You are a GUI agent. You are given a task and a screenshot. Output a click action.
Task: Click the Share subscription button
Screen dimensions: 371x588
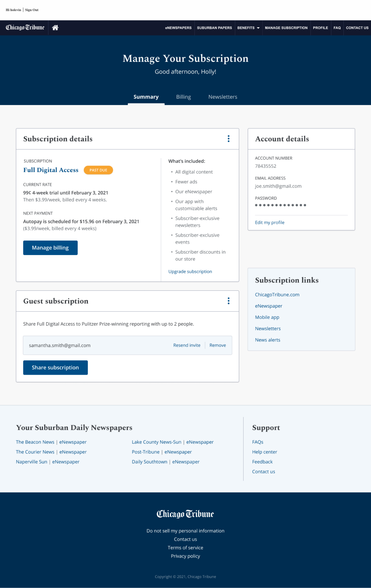tap(55, 368)
